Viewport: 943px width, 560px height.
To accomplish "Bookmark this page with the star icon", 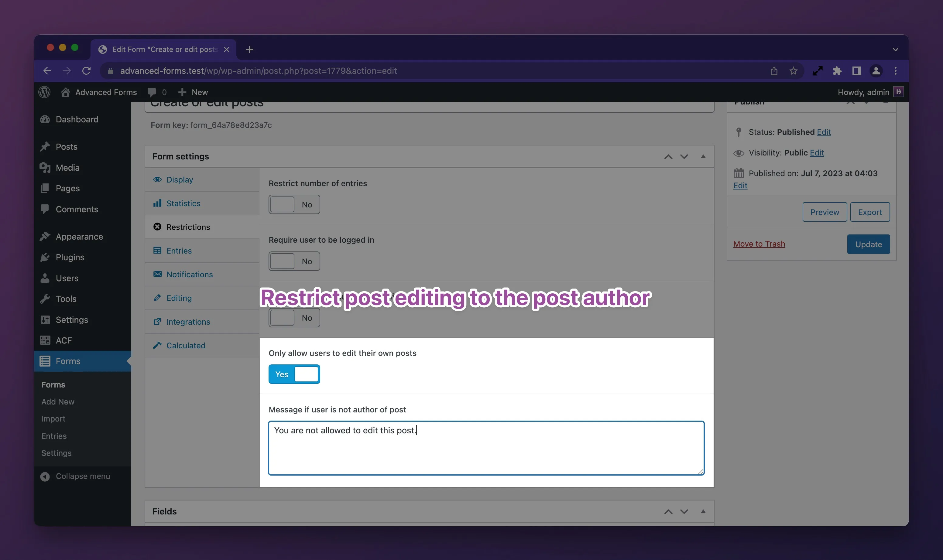I will point(794,70).
